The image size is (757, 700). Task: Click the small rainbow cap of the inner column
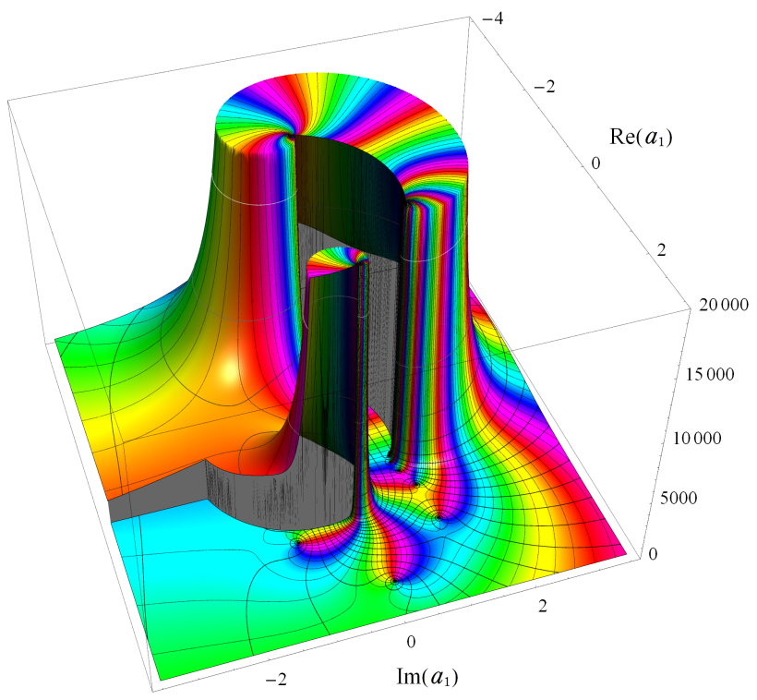[x=335, y=264]
